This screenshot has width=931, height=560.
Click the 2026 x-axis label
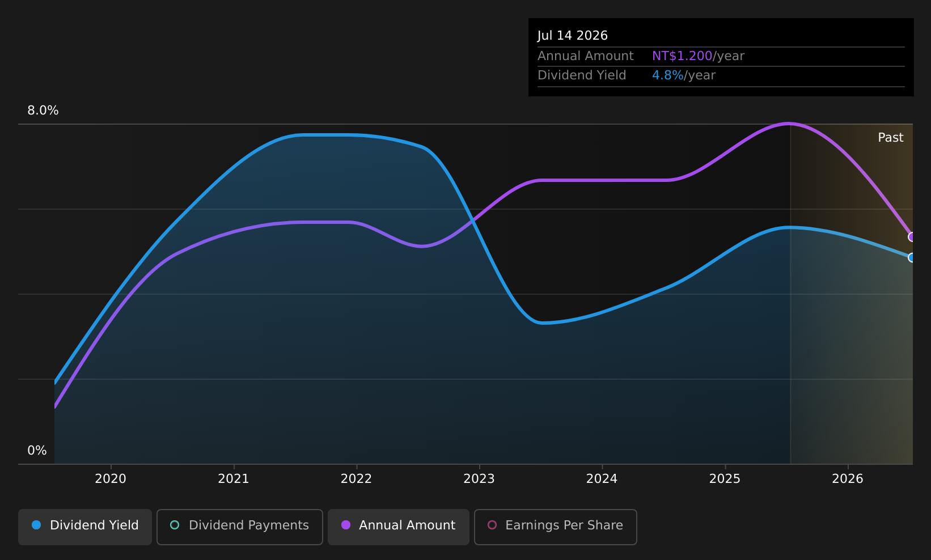coord(848,479)
